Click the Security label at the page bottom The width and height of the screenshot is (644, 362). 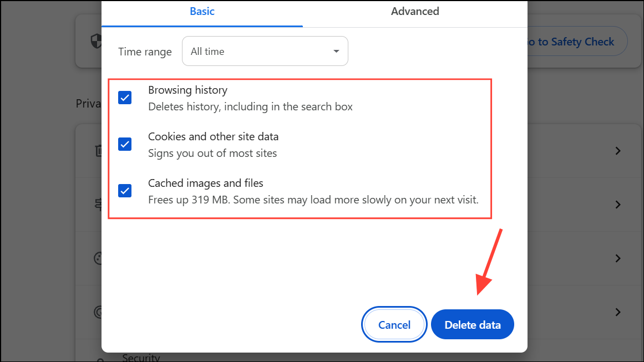pos(141,357)
